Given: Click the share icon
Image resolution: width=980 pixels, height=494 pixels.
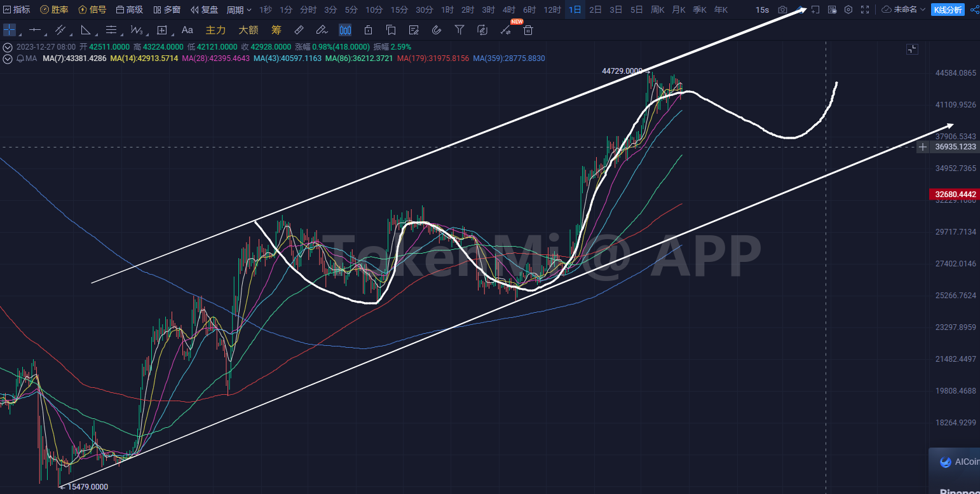Looking at the screenshot, I should [x=974, y=10].
